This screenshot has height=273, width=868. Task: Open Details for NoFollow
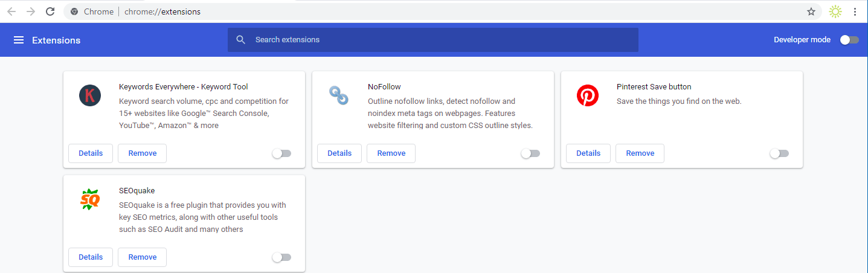point(339,153)
